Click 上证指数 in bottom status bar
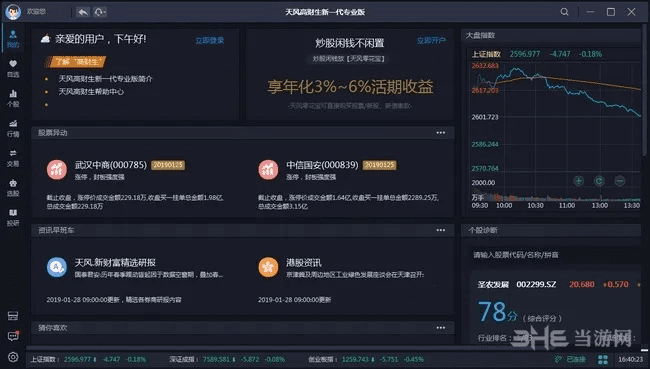 45,359
